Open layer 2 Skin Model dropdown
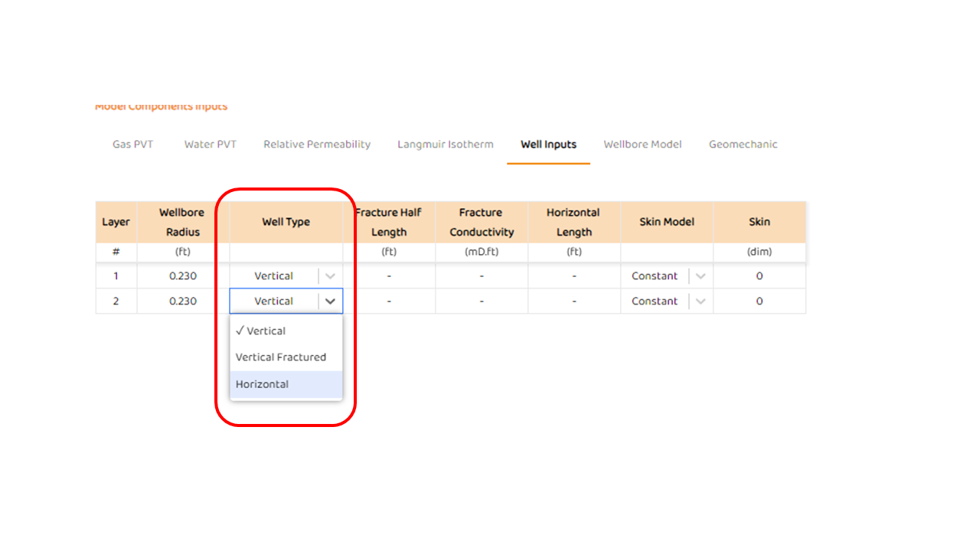The height and width of the screenshot is (551, 980). pyautogui.click(x=700, y=302)
